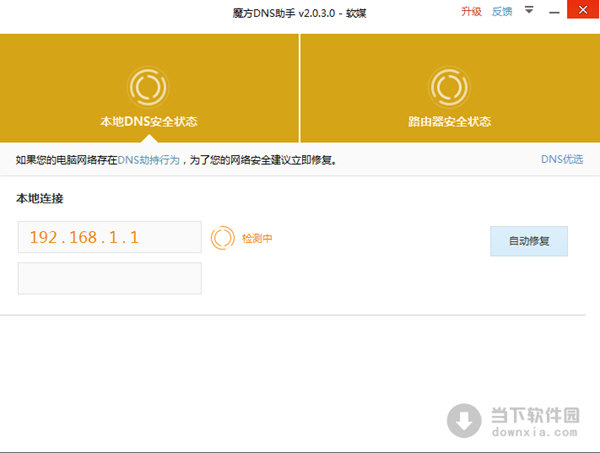Viewport: 600px width, 453px height.
Task: Click the 检测中 status text
Action: 257,238
